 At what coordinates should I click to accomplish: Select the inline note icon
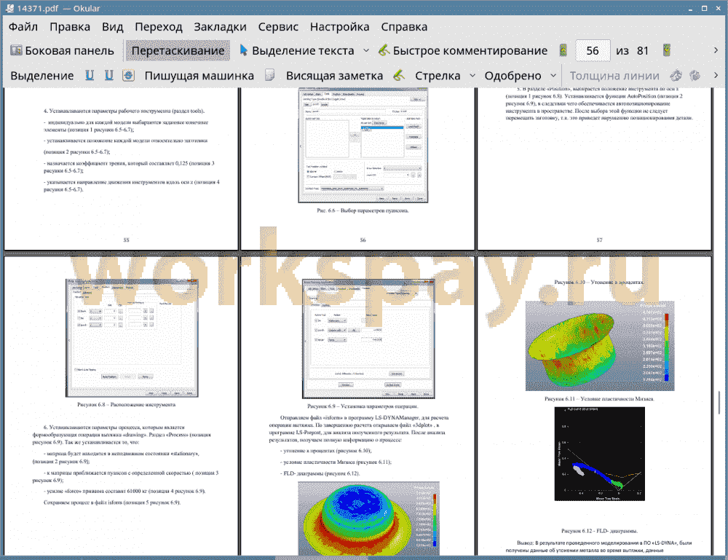coord(270,75)
